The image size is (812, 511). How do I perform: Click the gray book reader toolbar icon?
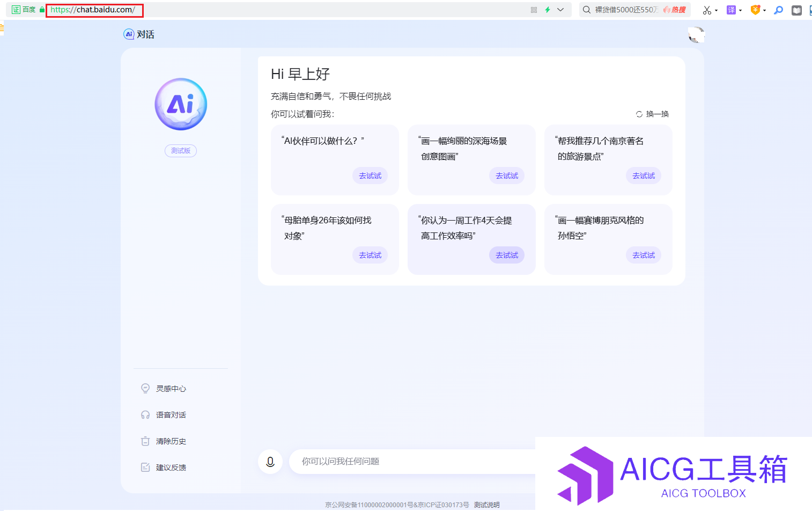pyautogui.click(x=796, y=10)
